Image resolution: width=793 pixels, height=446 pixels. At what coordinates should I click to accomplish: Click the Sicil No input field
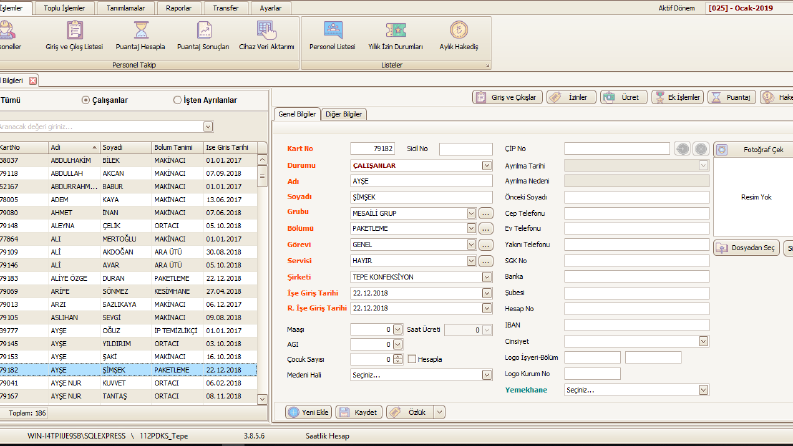point(466,149)
